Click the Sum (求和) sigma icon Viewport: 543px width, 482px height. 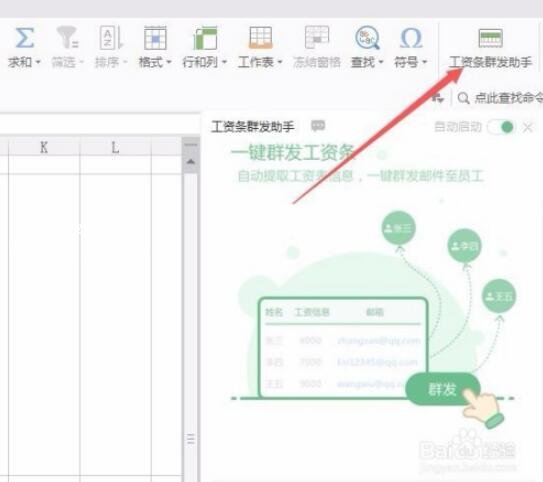tap(25, 38)
